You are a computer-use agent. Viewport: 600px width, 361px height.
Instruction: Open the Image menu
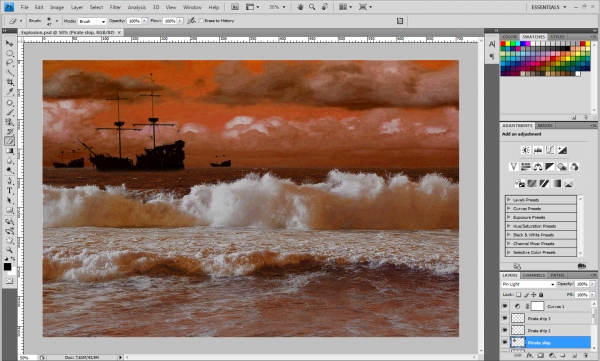click(x=57, y=7)
